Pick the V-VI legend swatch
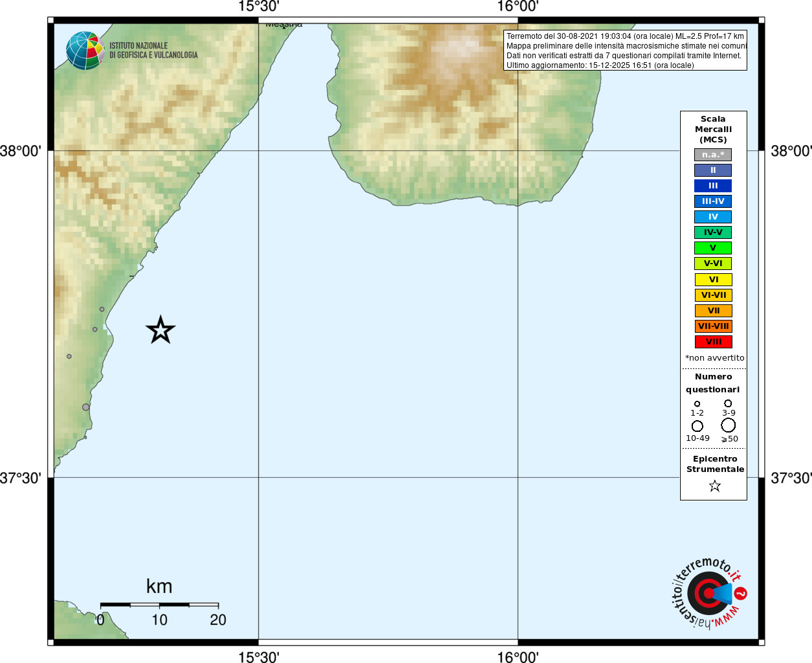This screenshot has height=663, width=812. point(713,264)
